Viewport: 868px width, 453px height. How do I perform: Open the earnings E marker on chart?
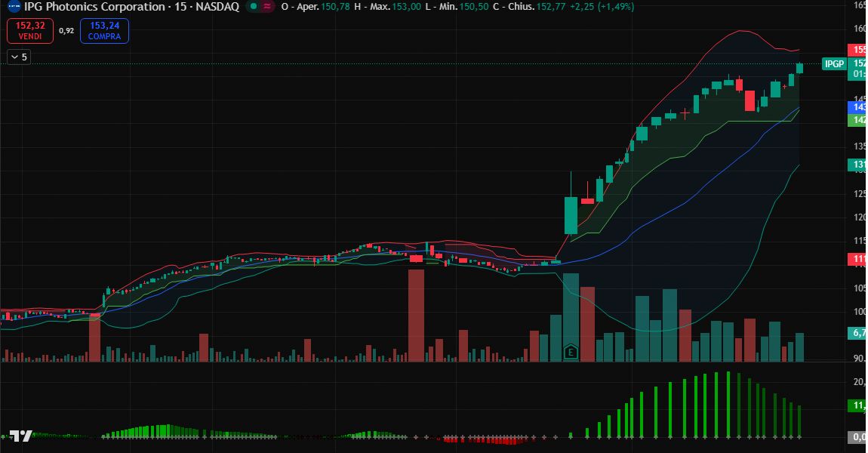tap(571, 352)
